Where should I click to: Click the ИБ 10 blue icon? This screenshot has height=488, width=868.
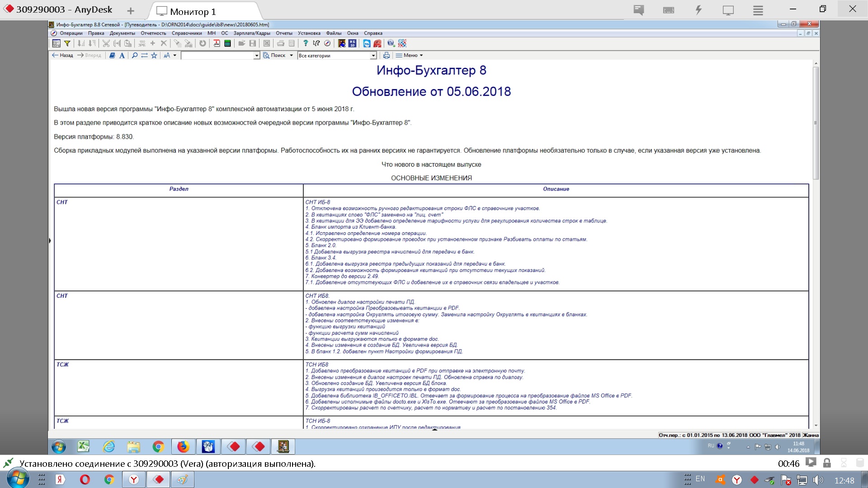click(353, 43)
